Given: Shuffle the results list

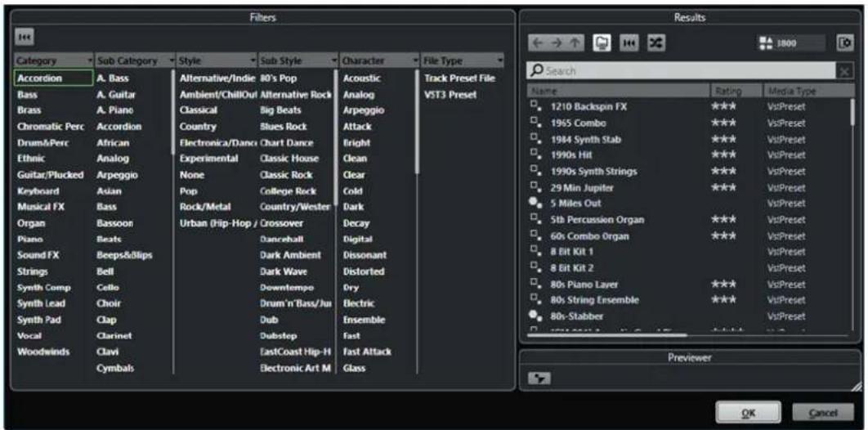Looking at the screenshot, I should pyautogui.click(x=656, y=43).
